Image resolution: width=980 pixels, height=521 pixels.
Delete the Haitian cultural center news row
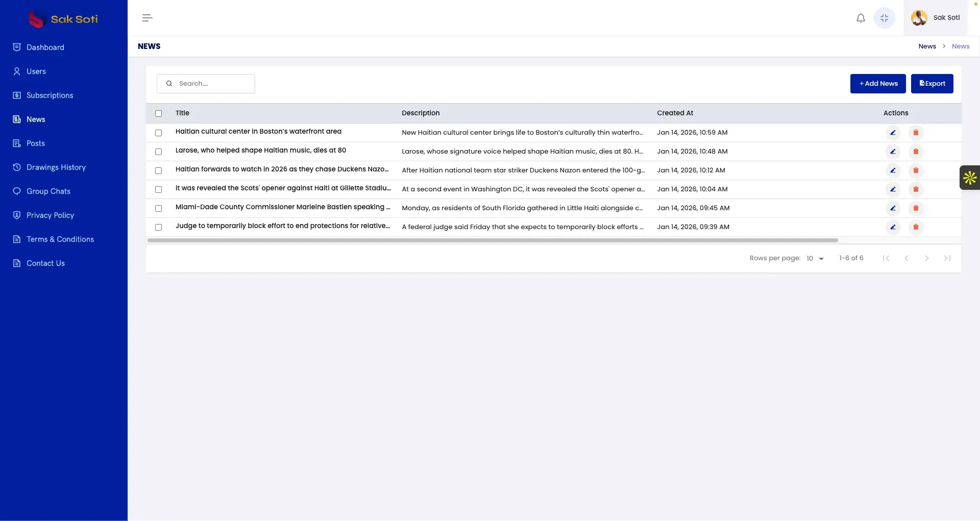coord(916,133)
